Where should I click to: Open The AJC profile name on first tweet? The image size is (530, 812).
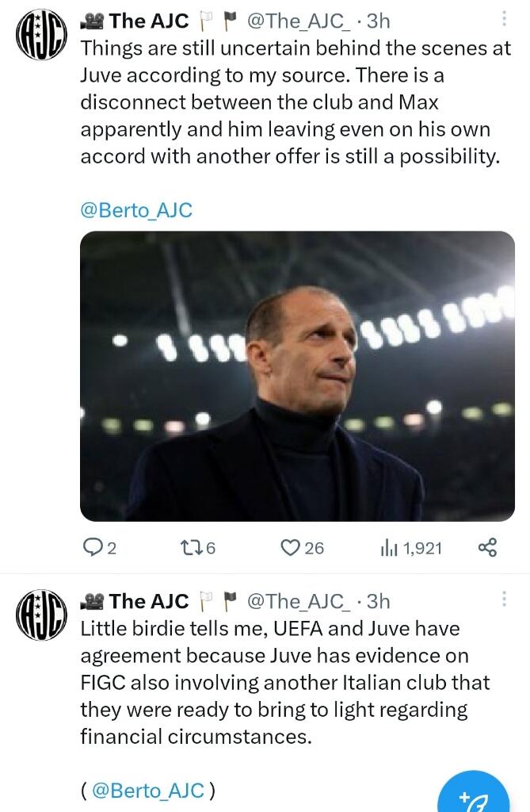tap(149, 21)
